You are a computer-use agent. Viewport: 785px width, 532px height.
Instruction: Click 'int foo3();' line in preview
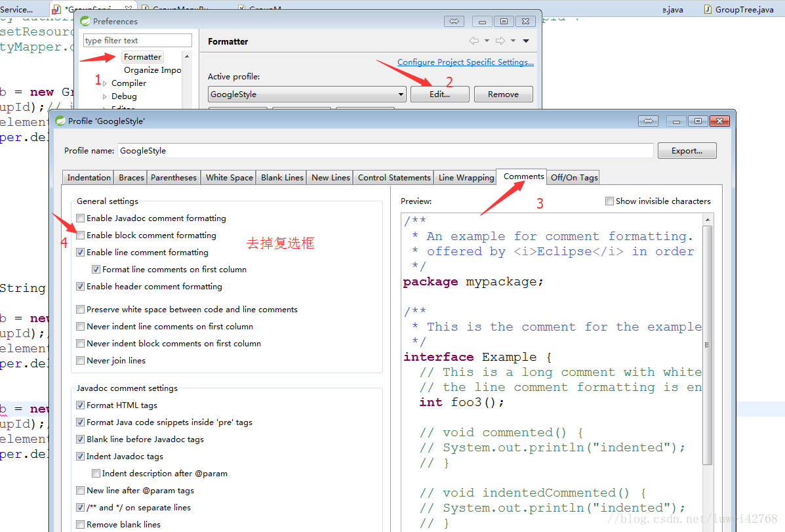462,402
